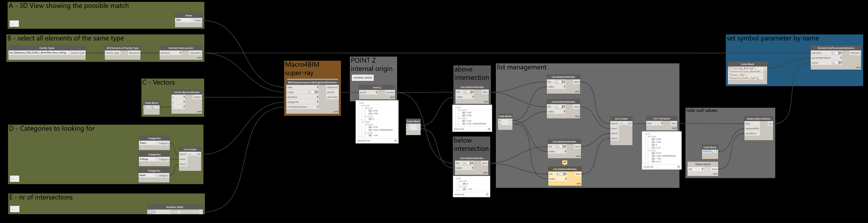Click the y input chevron on Vector.ByCoordinates

pos(184,102)
